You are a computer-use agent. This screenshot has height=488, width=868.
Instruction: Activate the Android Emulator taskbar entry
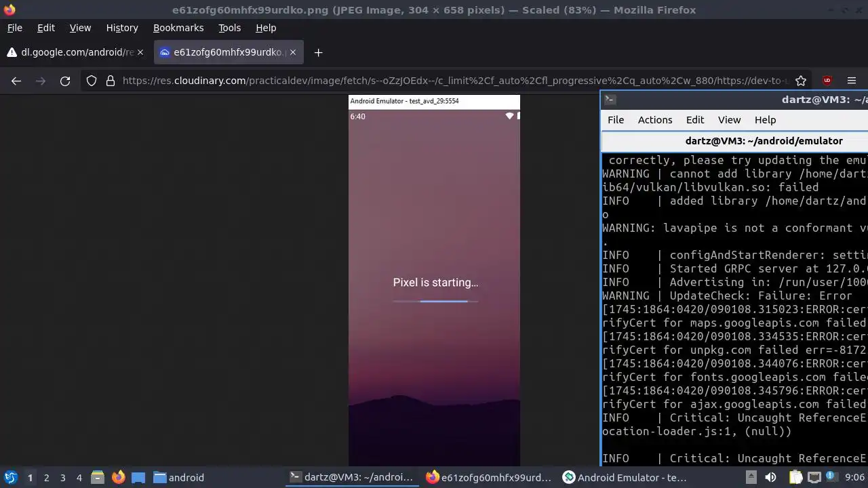pyautogui.click(x=626, y=477)
